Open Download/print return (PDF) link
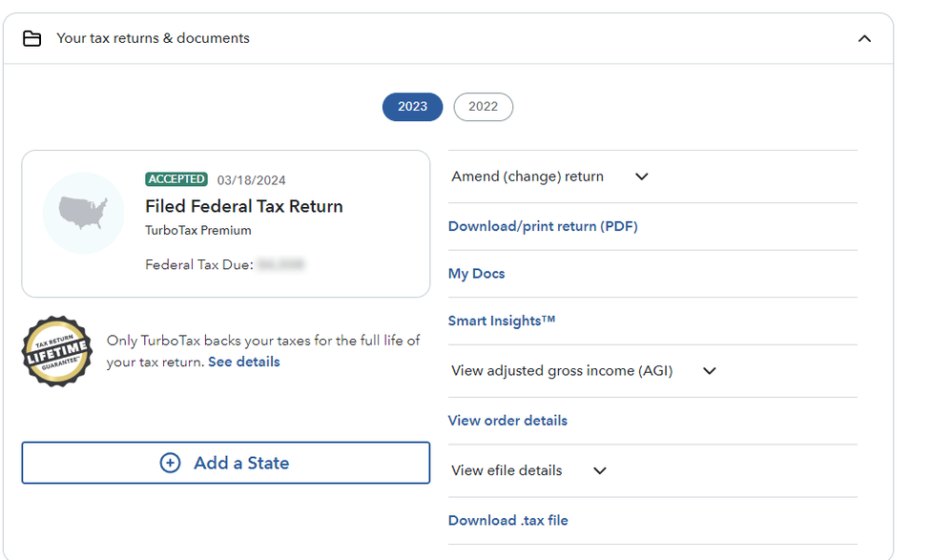952x560 pixels. [543, 226]
